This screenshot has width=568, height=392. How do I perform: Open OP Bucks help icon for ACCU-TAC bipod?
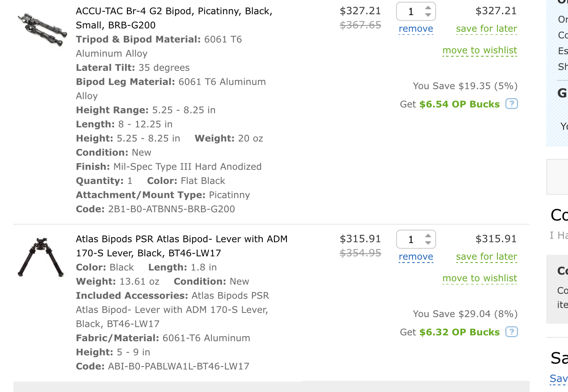click(512, 104)
